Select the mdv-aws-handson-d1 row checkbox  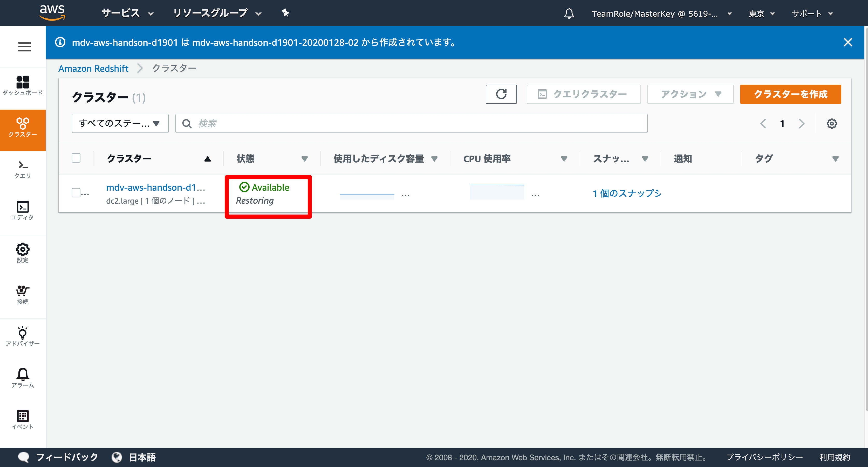pyautogui.click(x=76, y=193)
